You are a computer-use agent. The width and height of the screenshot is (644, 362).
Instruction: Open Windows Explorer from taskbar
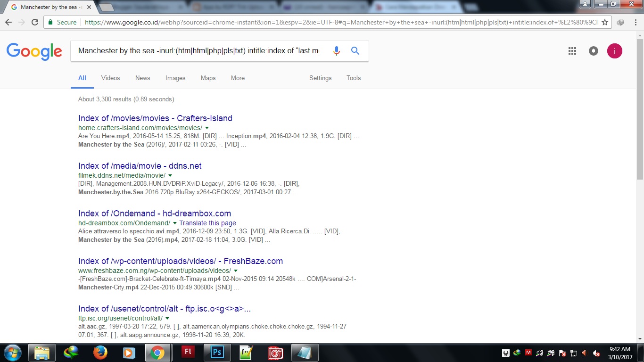point(42,353)
